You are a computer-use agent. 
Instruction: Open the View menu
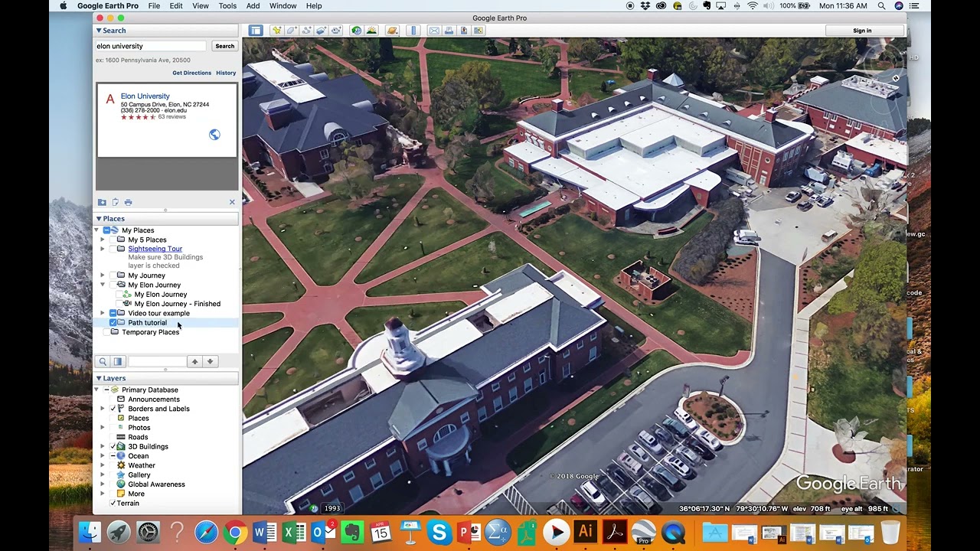click(201, 5)
